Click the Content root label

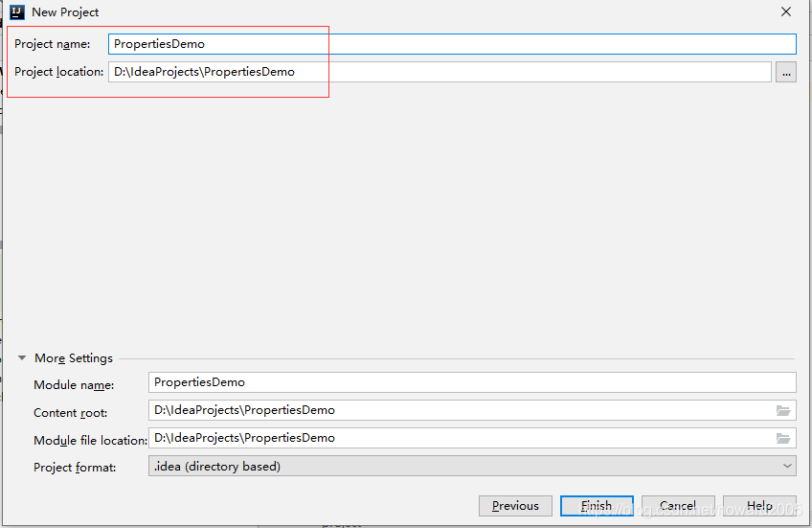click(x=71, y=413)
